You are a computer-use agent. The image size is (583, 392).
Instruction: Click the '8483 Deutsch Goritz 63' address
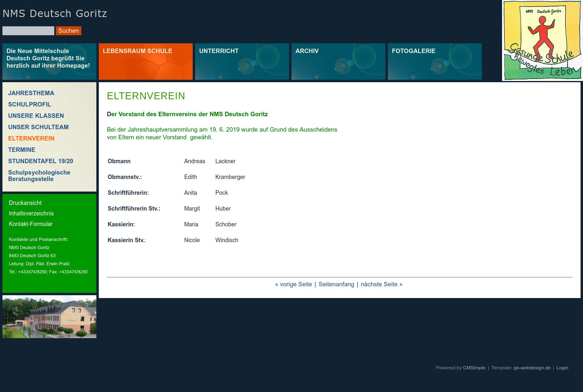coord(32,256)
